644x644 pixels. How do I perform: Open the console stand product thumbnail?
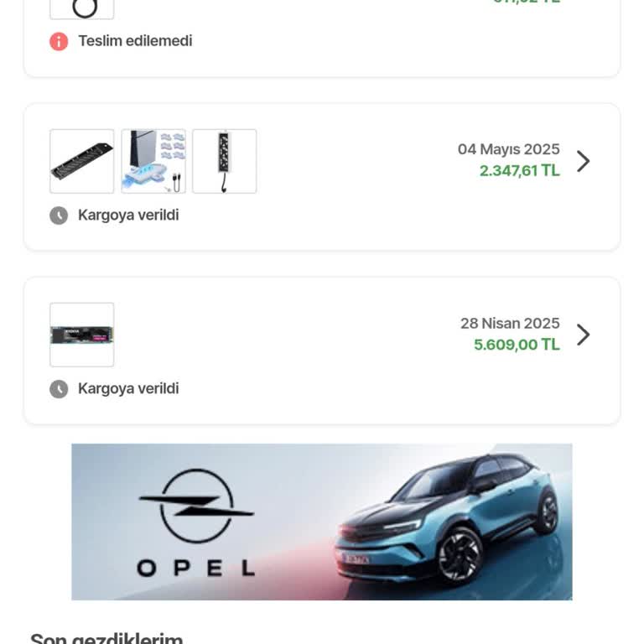point(153,161)
